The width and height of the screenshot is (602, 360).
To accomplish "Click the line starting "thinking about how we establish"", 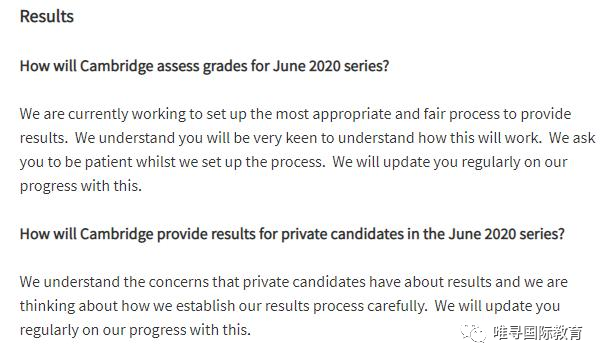I will [x=290, y=306].
